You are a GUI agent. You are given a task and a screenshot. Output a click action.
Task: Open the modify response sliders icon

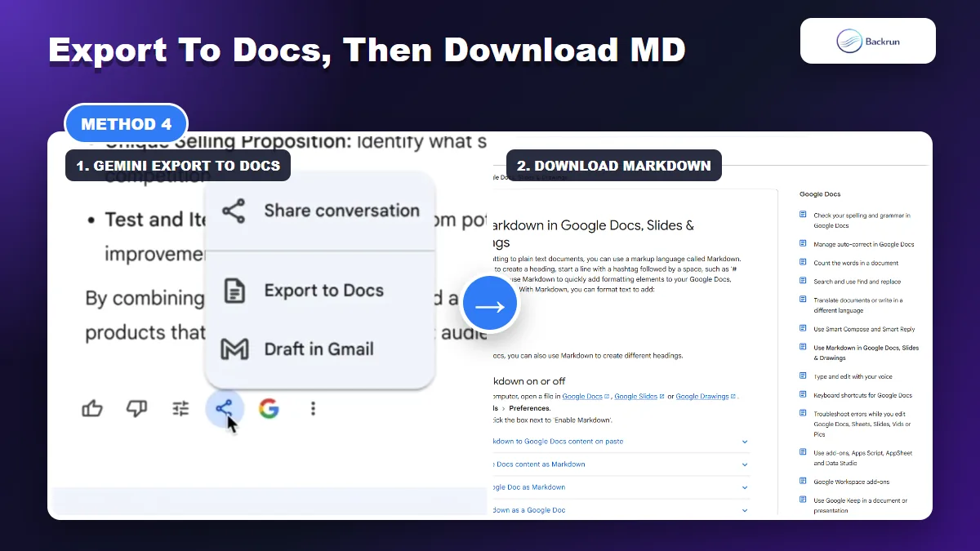point(180,409)
